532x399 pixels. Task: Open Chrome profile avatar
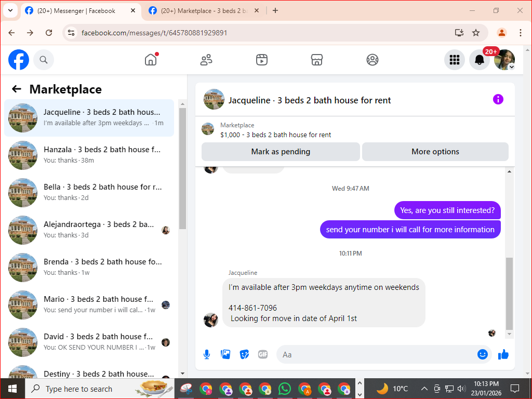point(502,33)
